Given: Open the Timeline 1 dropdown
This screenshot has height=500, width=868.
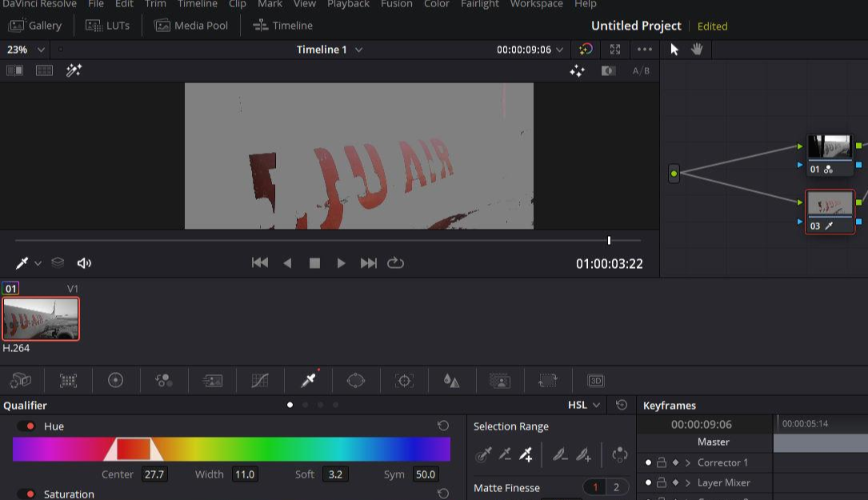Looking at the screenshot, I should pos(330,50).
